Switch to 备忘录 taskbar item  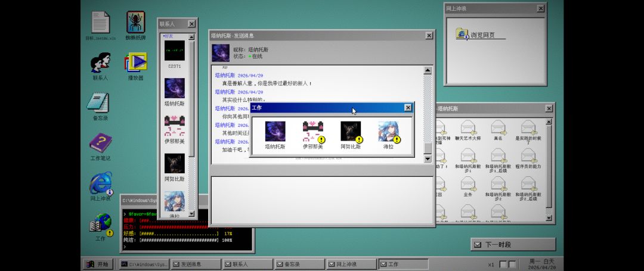(x=299, y=264)
